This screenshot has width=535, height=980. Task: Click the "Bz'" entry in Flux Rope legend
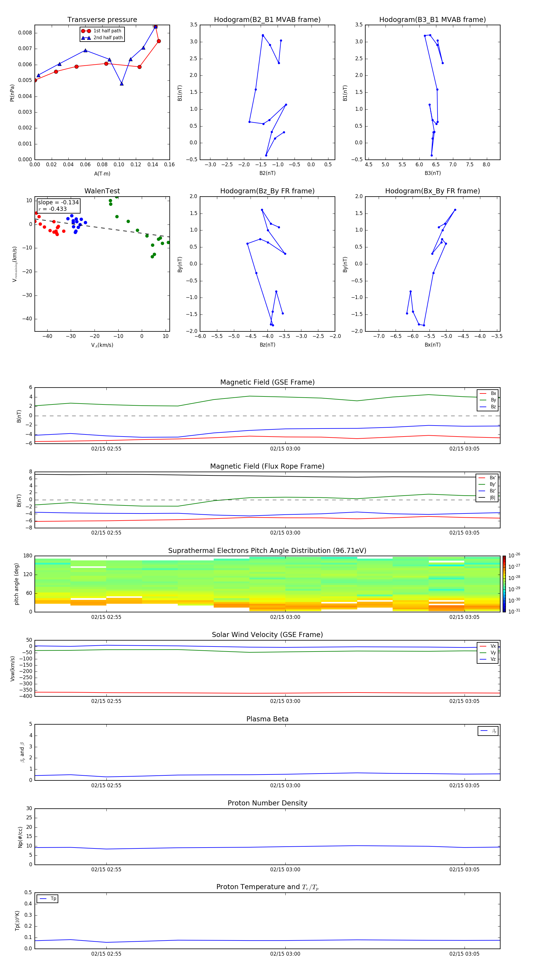[x=487, y=491]
